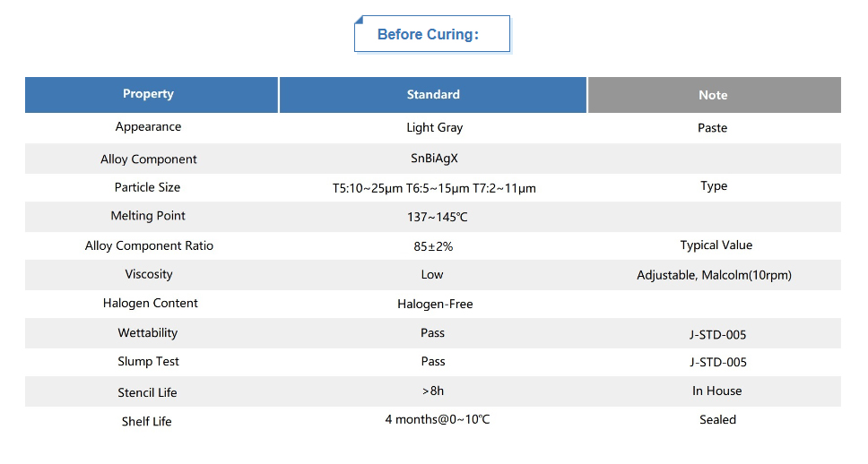The width and height of the screenshot is (868, 464).
Task: Click J-STD-005 note in Wettability row
Action: point(718,335)
